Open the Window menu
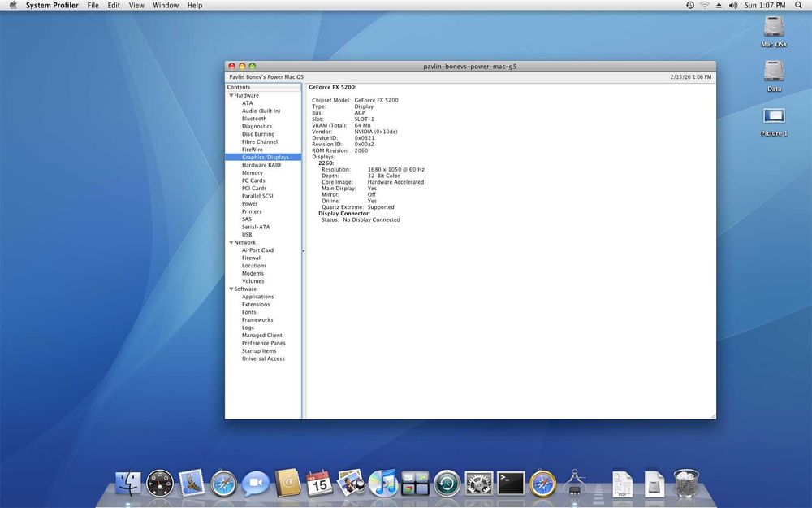812x508 pixels. point(166,5)
